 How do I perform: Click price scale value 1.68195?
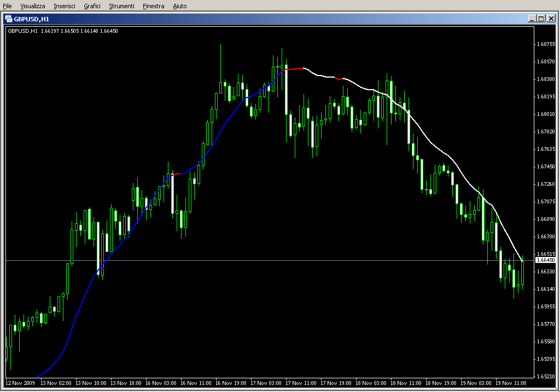[x=546, y=97]
